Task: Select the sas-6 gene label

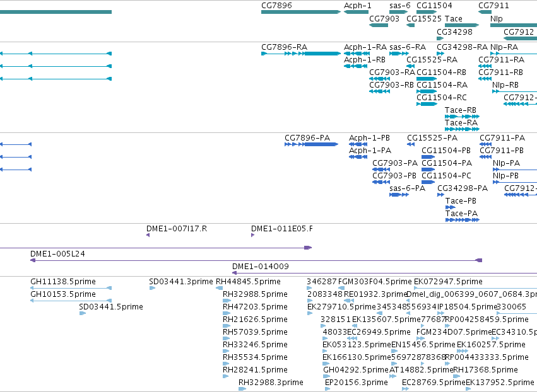Action: click(399, 6)
